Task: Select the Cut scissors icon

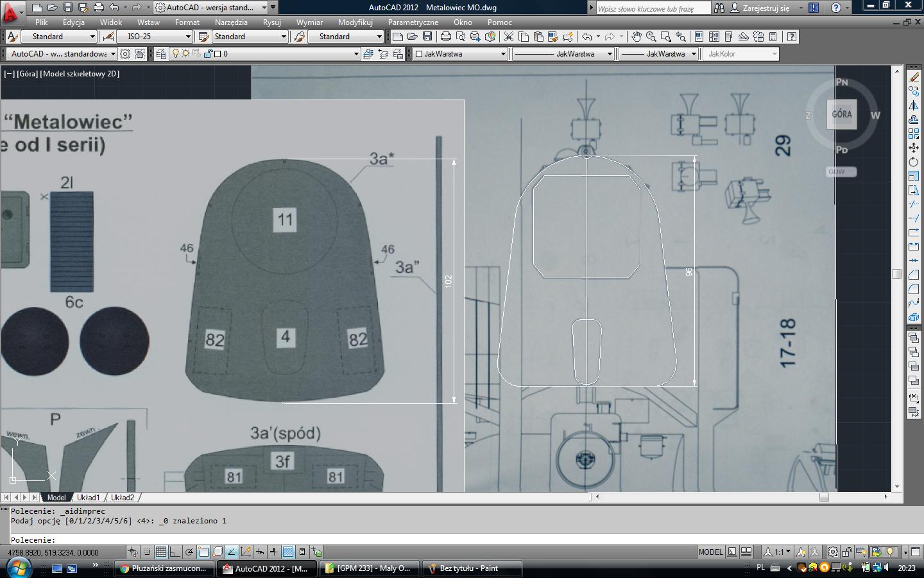Action: tap(508, 37)
